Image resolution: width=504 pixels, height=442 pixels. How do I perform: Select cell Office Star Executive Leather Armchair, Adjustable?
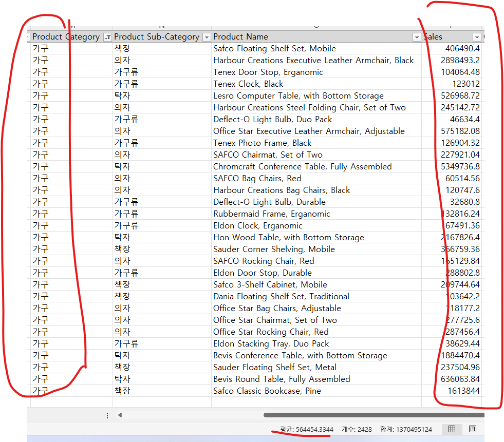(316, 131)
